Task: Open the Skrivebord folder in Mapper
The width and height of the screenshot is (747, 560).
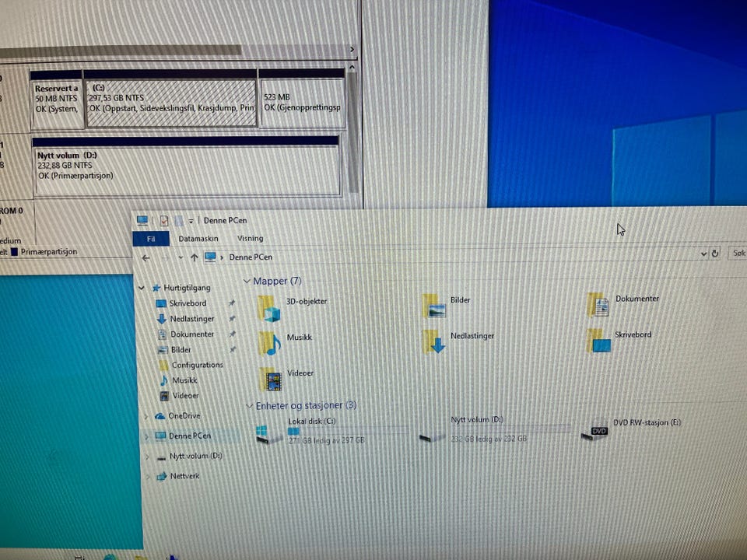Action: click(619, 340)
